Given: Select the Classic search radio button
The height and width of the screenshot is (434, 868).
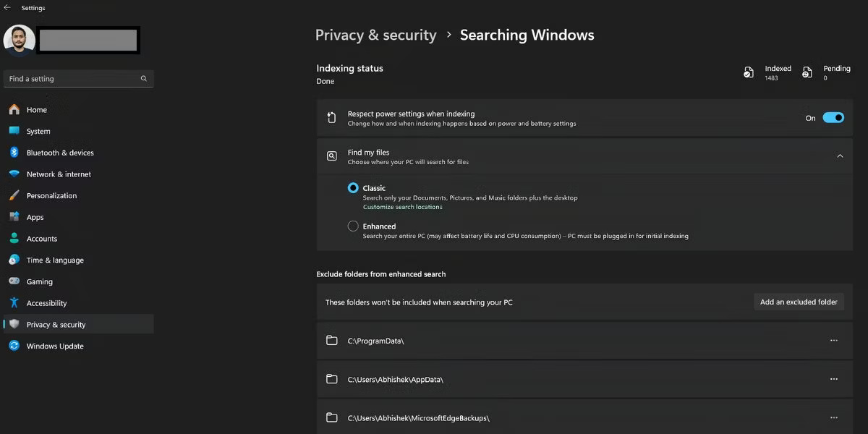Looking at the screenshot, I should tap(353, 187).
